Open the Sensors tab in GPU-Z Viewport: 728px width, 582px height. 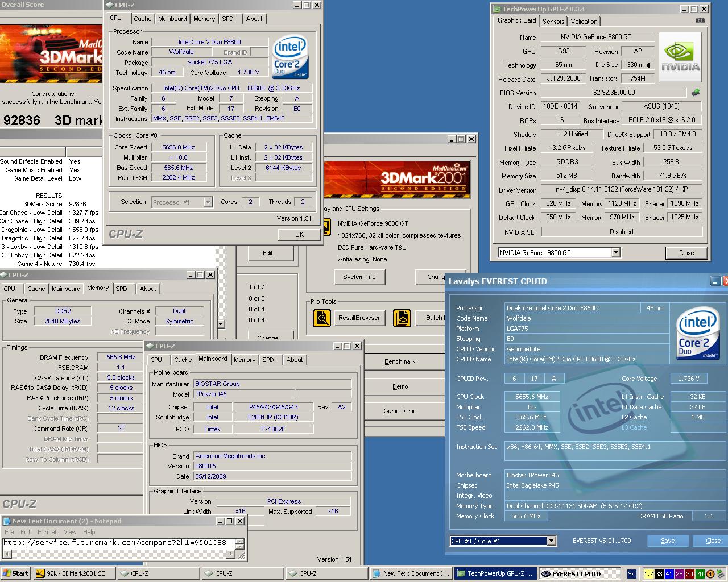pos(553,22)
